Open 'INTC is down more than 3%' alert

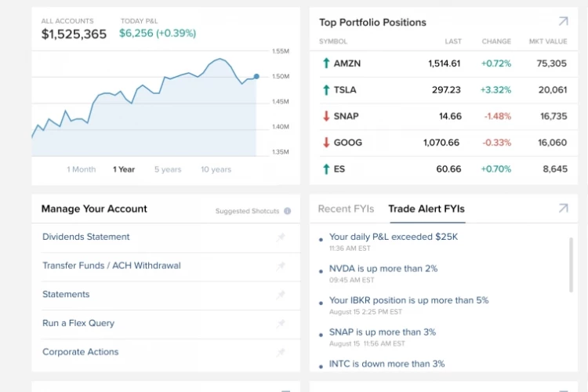coord(387,364)
